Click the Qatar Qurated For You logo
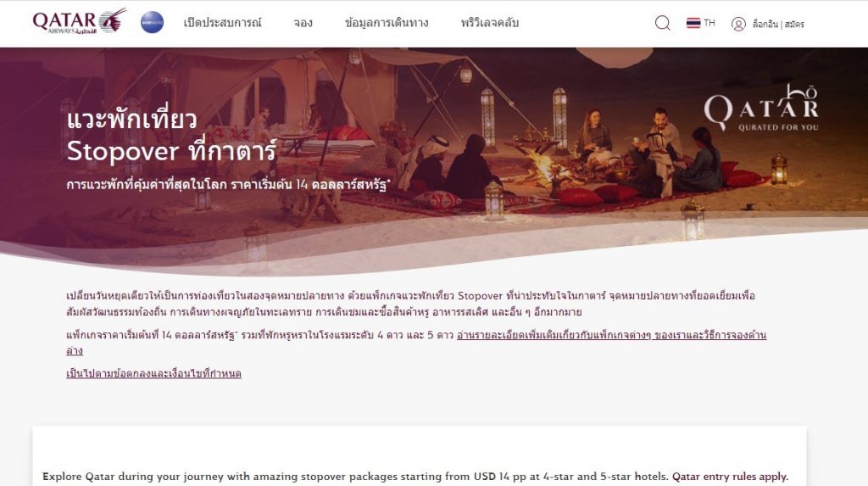The height and width of the screenshot is (486, 868). coord(761,108)
